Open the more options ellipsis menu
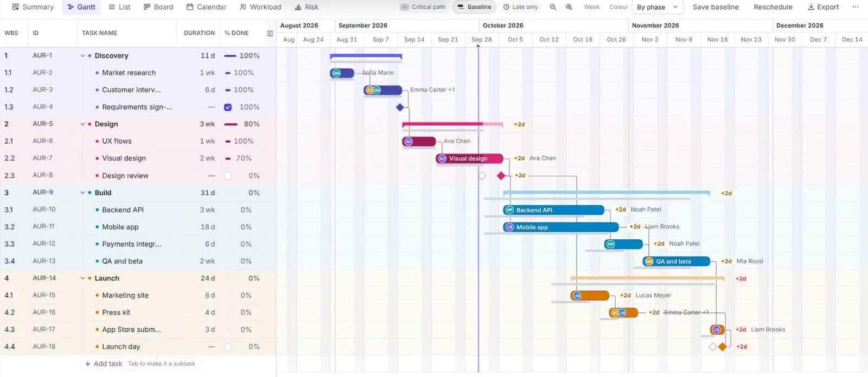 (856, 7)
